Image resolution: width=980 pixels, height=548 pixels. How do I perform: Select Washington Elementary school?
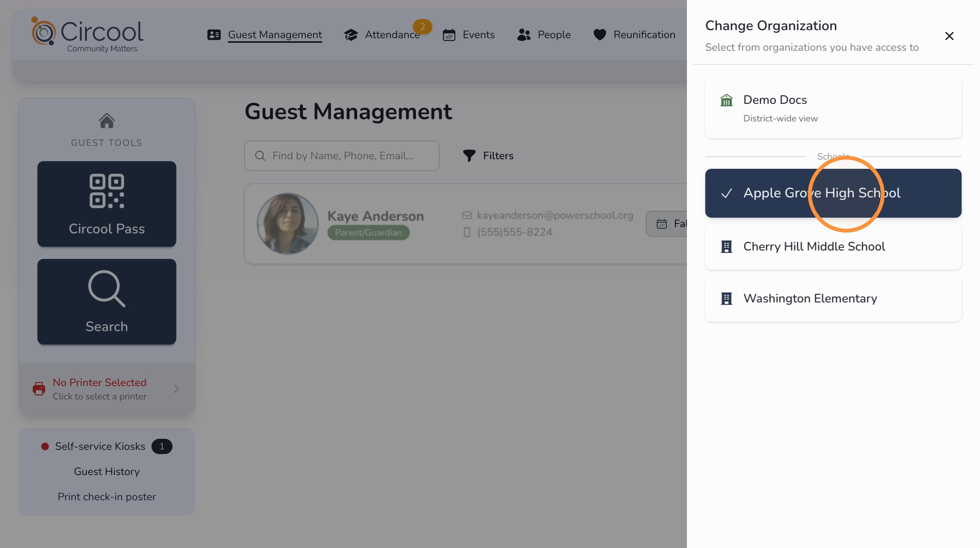833,299
